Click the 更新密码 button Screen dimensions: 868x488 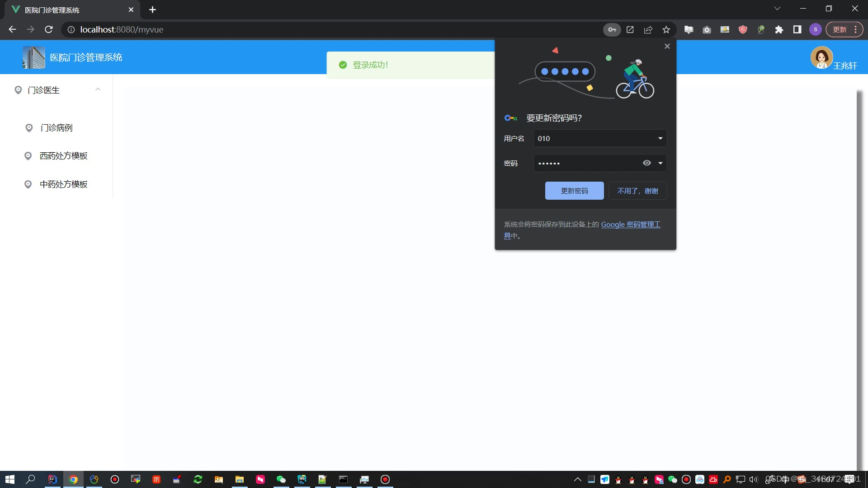pos(574,191)
